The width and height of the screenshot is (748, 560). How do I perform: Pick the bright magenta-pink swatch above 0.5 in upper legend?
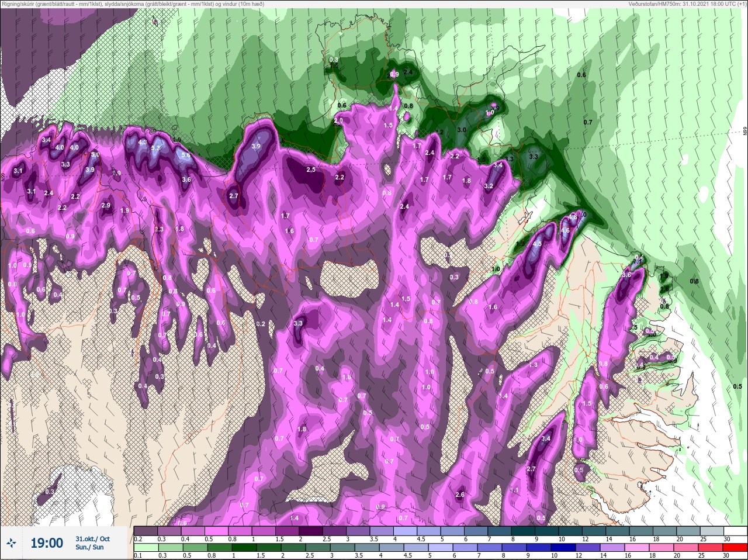point(217,531)
